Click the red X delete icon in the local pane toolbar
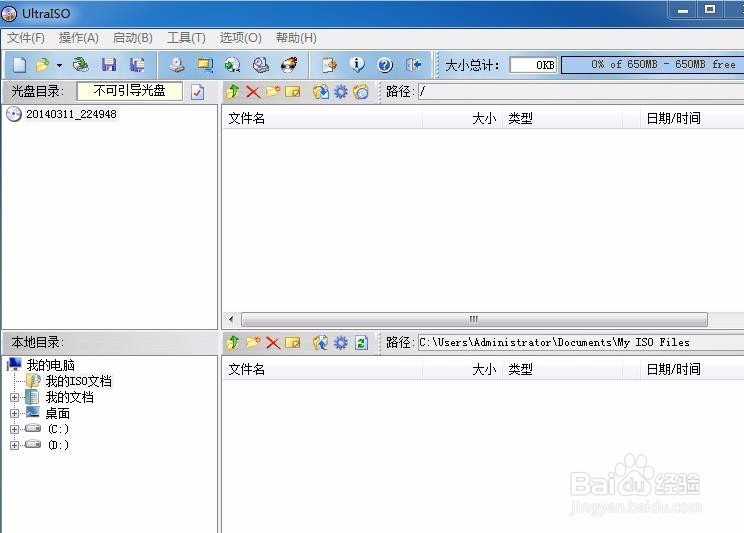744x533 pixels. pos(273,343)
